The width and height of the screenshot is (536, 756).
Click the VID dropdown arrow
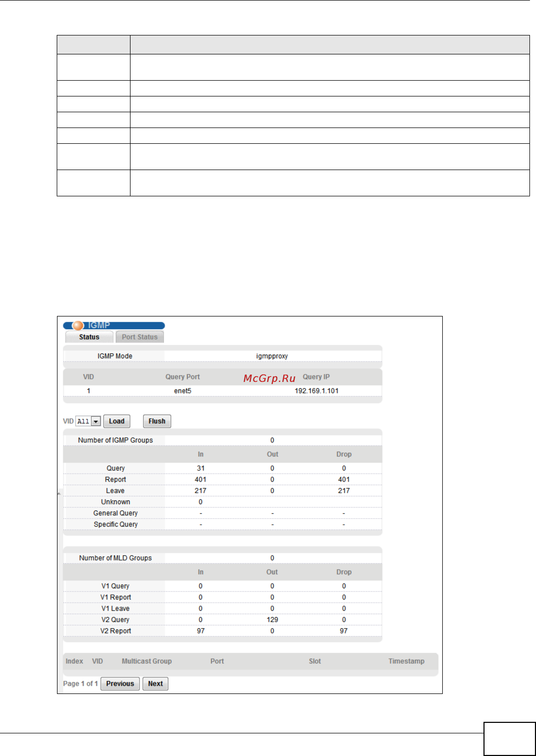[96, 421]
